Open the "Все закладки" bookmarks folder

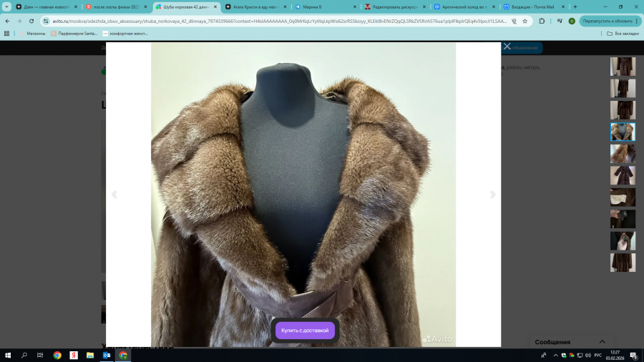coord(623,34)
